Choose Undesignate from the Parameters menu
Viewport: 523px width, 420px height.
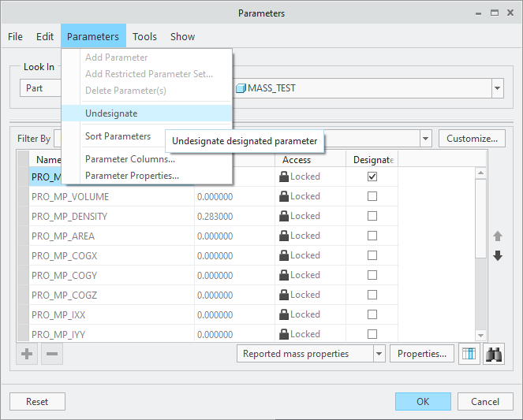[111, 113]
